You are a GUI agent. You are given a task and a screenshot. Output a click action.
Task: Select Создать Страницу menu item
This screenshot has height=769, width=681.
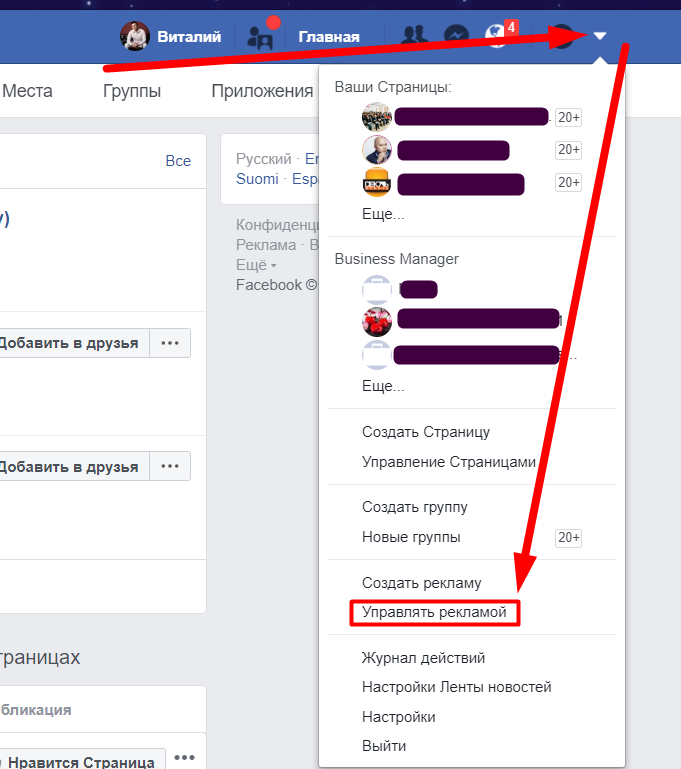tap(426, 432)
